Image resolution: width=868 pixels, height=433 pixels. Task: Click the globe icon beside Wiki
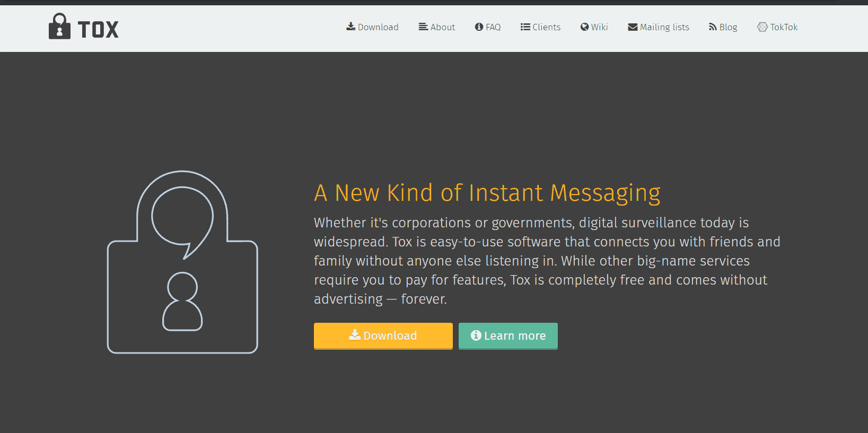(584, 26)
